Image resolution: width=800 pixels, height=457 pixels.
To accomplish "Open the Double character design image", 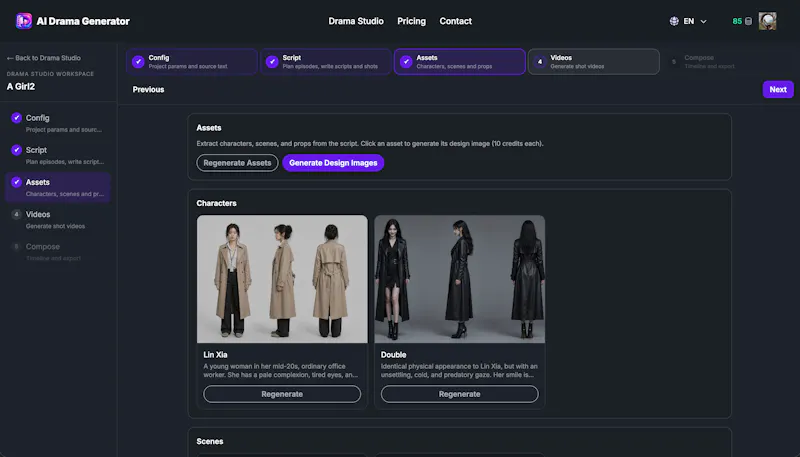I will 460,279.
